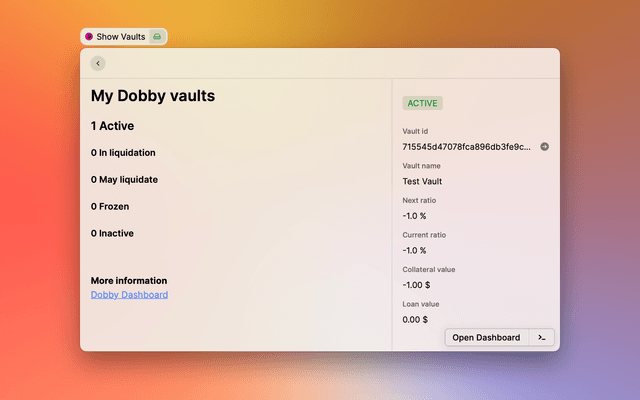
Task: Click the 0 Frozen vault count
Action: (110, 206)
